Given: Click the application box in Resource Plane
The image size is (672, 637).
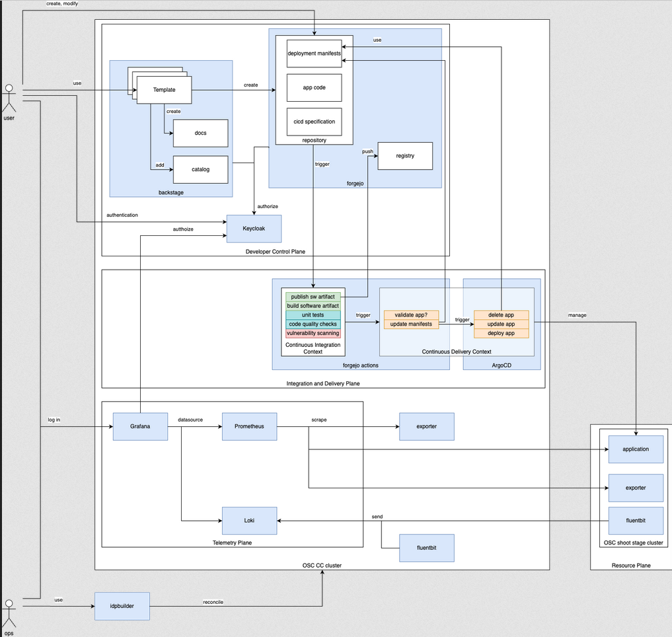Looking at the screenshot, I should coord(636,449).
